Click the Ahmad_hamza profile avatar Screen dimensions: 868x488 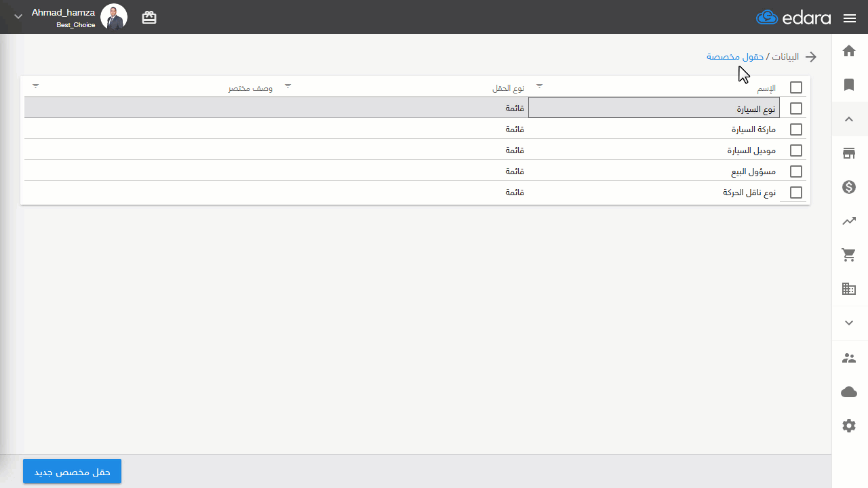(x=114, y=17)
